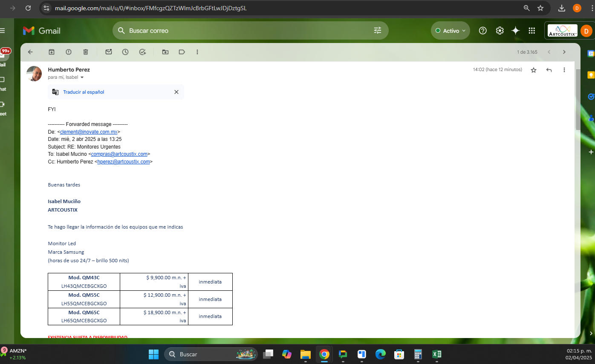Open the Labels icon

click(x=182, y=52)
